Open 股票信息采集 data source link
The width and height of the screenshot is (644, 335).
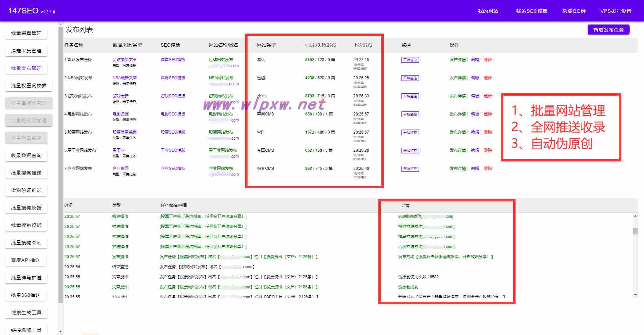click(x=124, y=132)
